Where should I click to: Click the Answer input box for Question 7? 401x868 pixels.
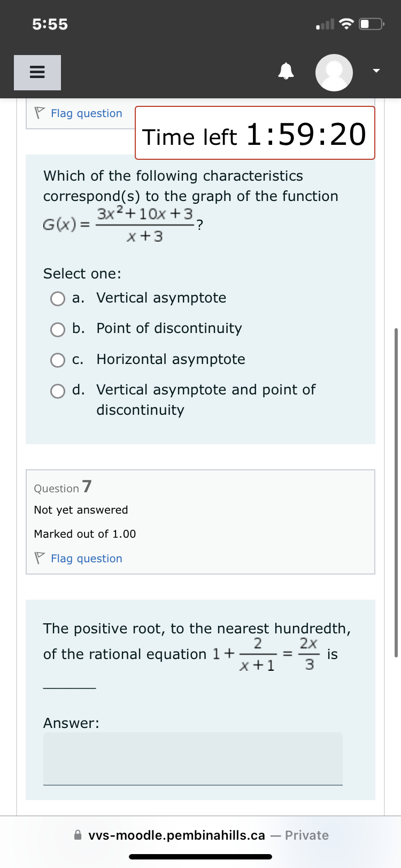[x=192, y=759]
